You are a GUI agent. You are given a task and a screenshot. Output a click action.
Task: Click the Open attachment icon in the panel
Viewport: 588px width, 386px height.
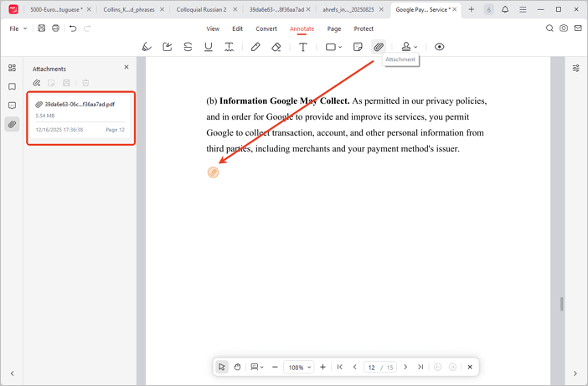[51, 83]
